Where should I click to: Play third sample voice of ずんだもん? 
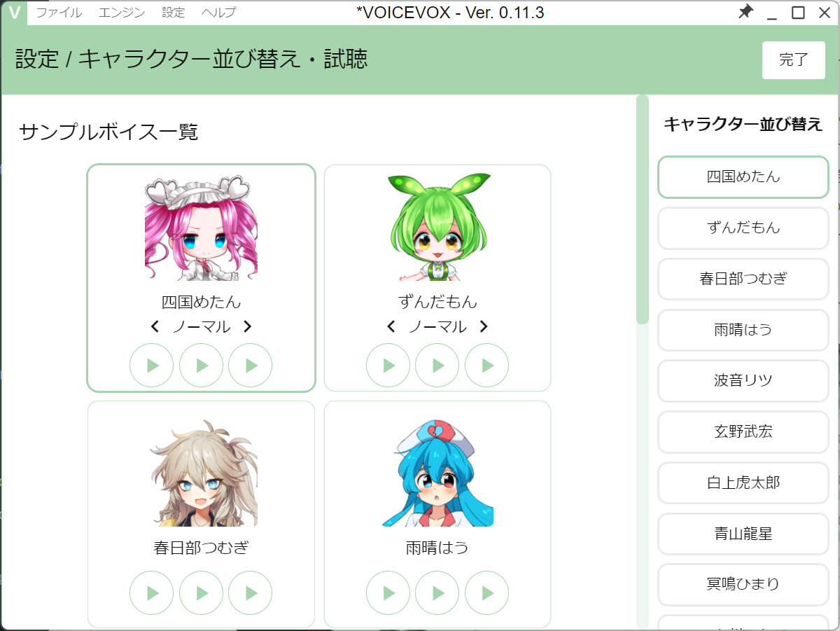[x=487, y=366]
